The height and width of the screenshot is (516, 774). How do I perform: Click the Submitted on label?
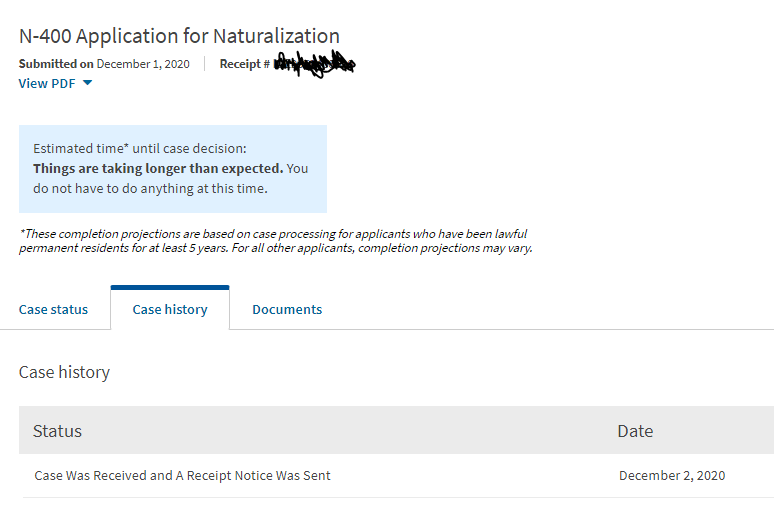pos(56,64)
